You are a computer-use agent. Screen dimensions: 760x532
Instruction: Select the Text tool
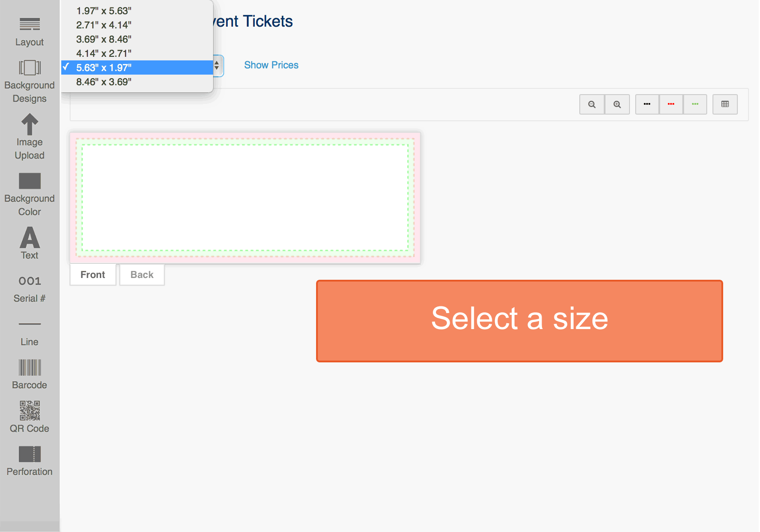point(29,243)
